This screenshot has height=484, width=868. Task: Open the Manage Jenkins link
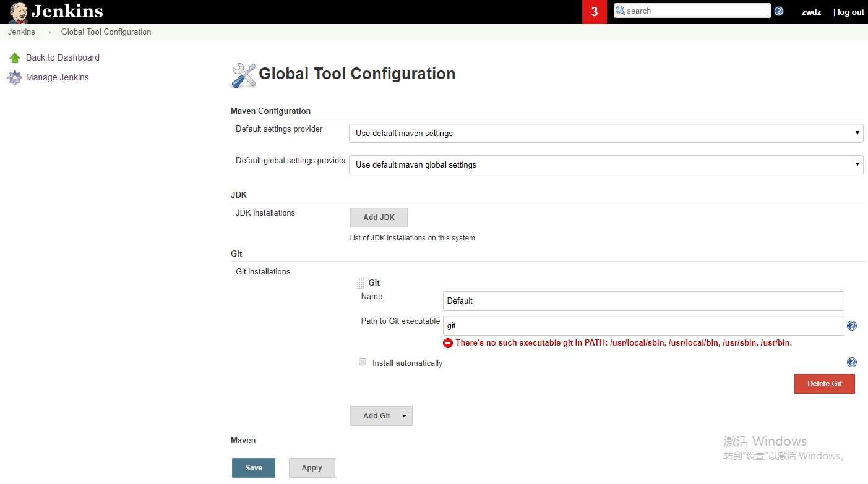click(58, 77)
